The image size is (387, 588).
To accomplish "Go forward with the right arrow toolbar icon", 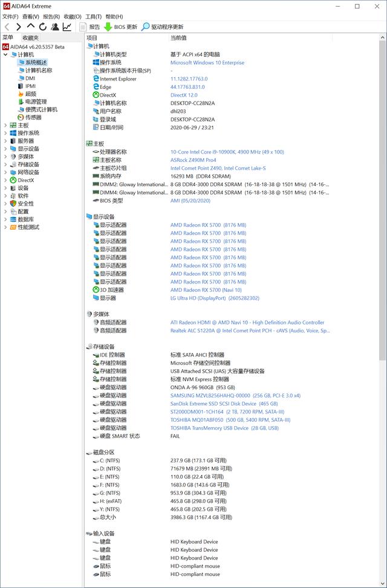I will click(18, 27).
